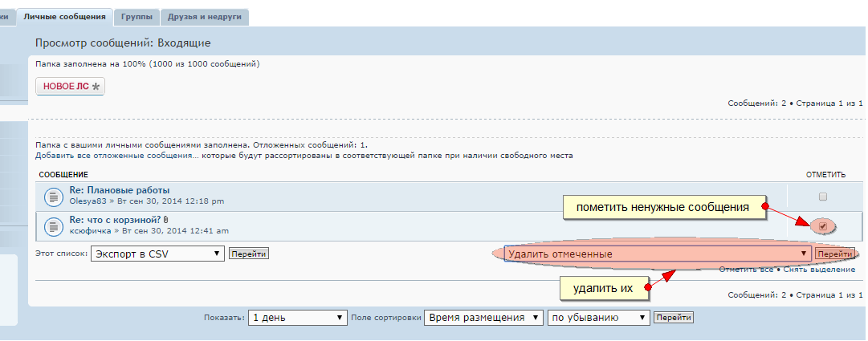This screenshot has width=868, height=341.
Task: Switch to the "Группы" tab
Action: tap(136, 16)
